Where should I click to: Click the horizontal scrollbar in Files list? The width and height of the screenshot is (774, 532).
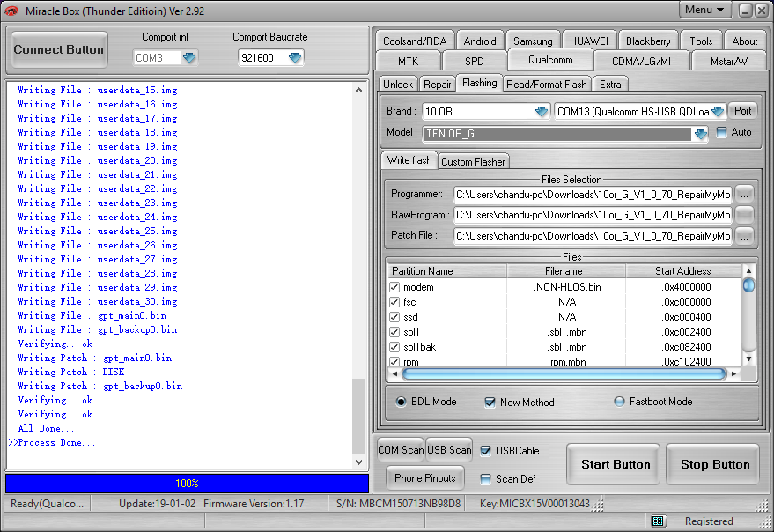pos(564,374)
